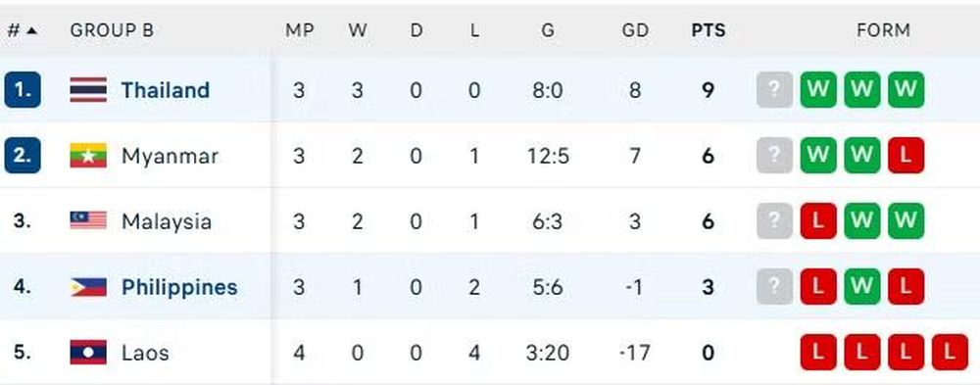The height and width of the screenshot is (385, 980).
Task: Click the Philippines' green W form badge
Action: pos(861,287)
